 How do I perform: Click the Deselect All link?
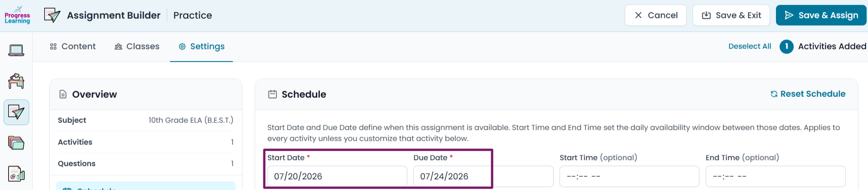click(x=750, y=46)
